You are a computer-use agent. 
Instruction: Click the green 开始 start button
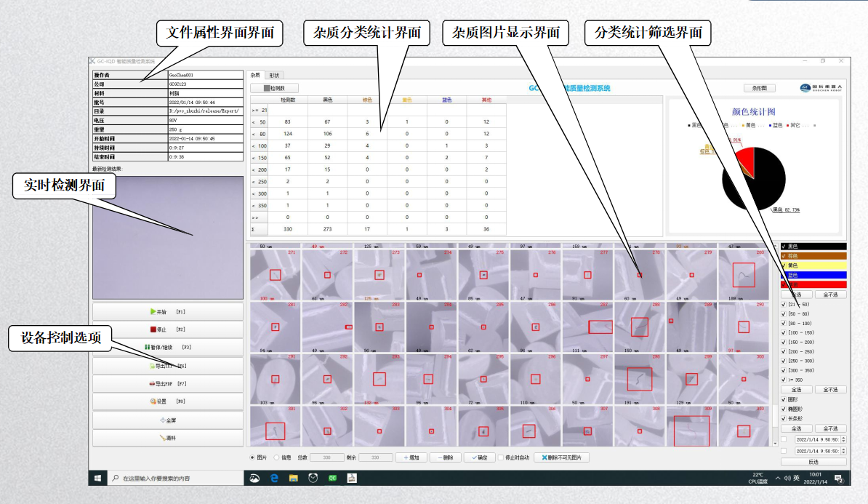pyautogui.click(x=167, y=311)
